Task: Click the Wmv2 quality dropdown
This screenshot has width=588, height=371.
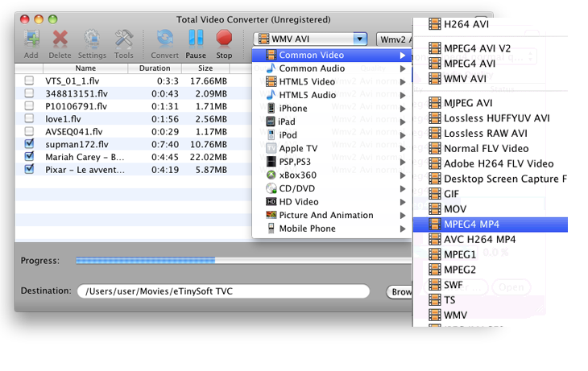Action: [x=394, y=39]
